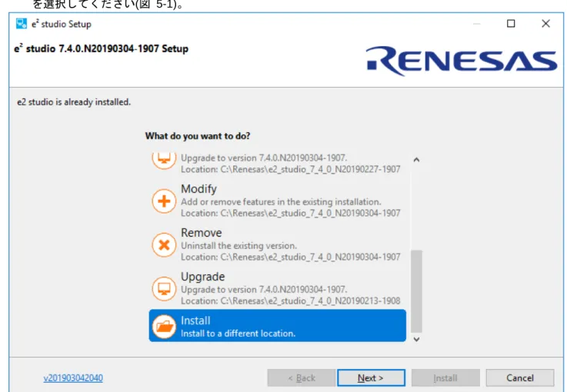Click the Next > button
567x392 pixels.
pyautogui.click(x=371, y=378)
